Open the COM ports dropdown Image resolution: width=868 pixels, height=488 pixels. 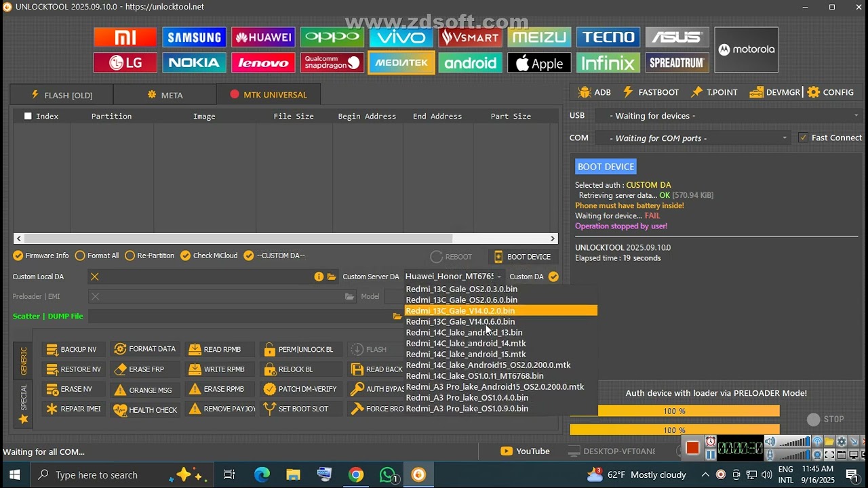pyautogui.click(x=693, y=138)
